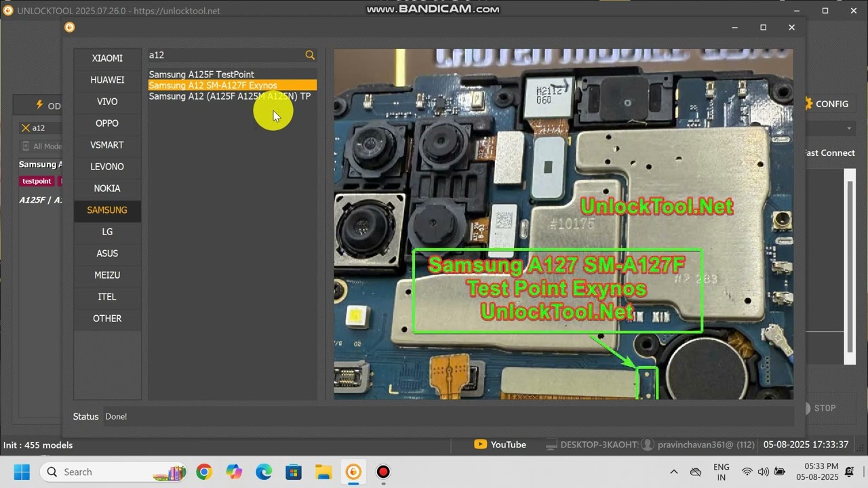868x488 pixels.
Task: Open the Windows Start menu
Action: click(22, 472)
